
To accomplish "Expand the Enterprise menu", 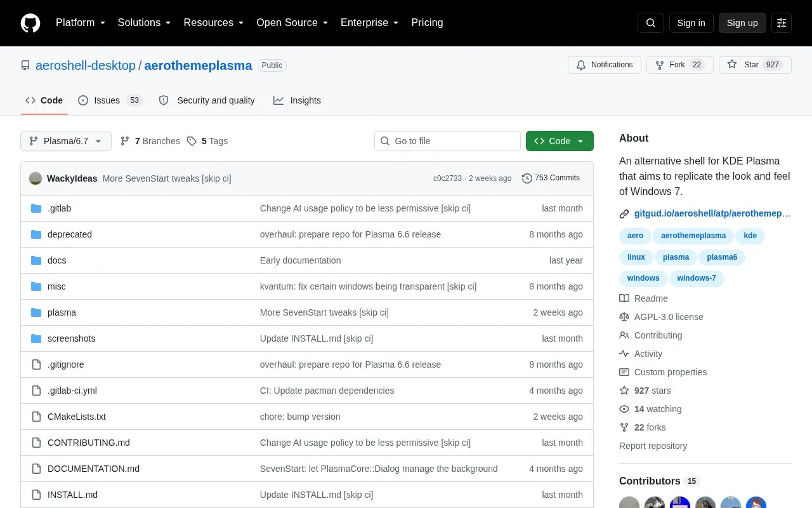I will (370, 23).
